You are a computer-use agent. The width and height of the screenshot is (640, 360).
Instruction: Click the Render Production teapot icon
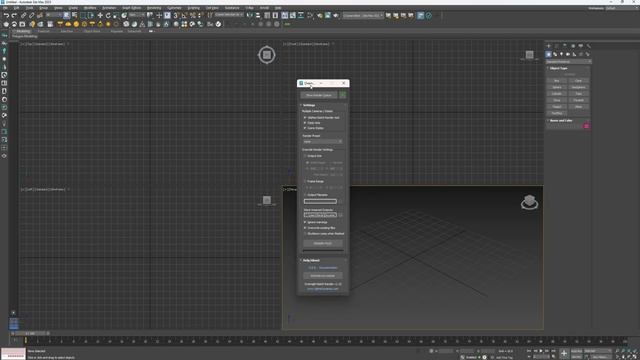click(336, 16)
